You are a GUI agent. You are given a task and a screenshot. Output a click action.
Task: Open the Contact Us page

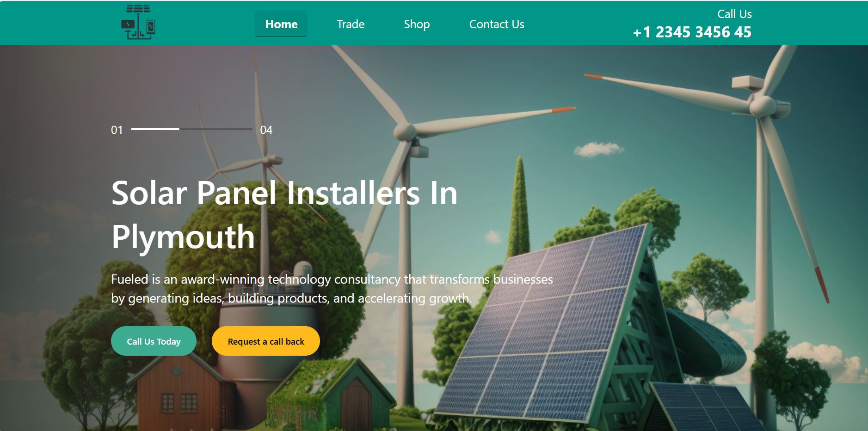coord(497,24)
